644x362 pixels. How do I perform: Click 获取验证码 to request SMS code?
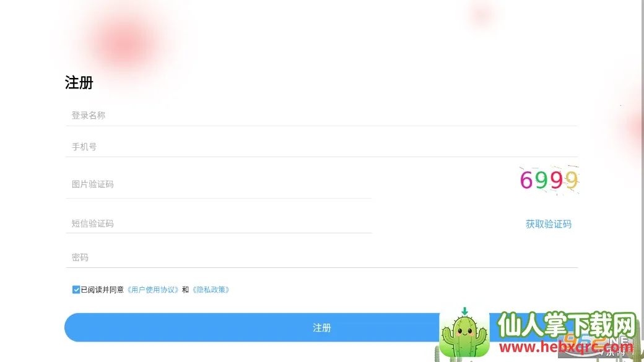(548, 224)
